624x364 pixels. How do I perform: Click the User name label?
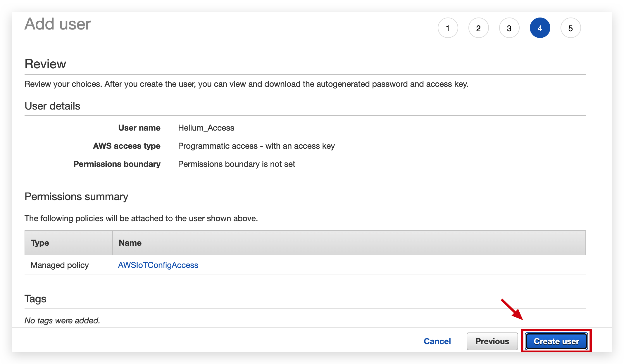[139, 128]
